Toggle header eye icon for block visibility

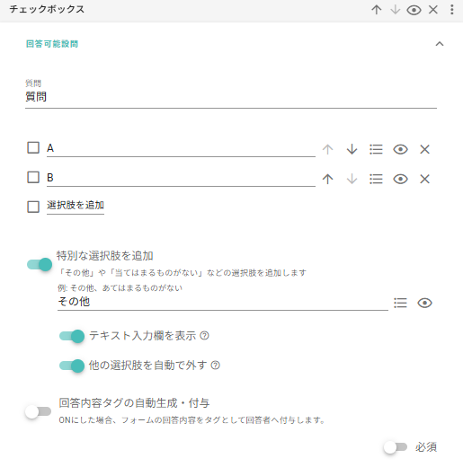(414, 10)
